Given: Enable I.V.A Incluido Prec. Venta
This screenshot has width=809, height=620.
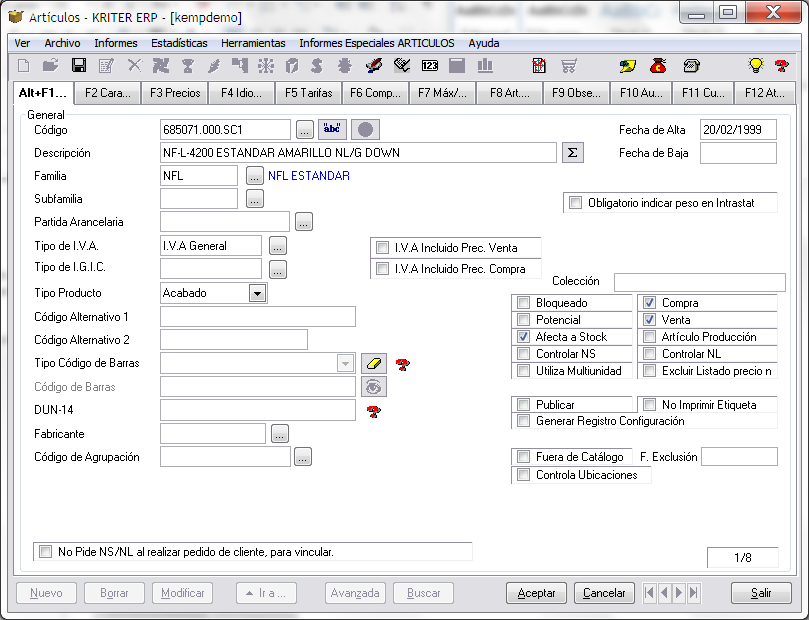Looking at the screenshot, I should pyautogui.click(x=382, y=248).
